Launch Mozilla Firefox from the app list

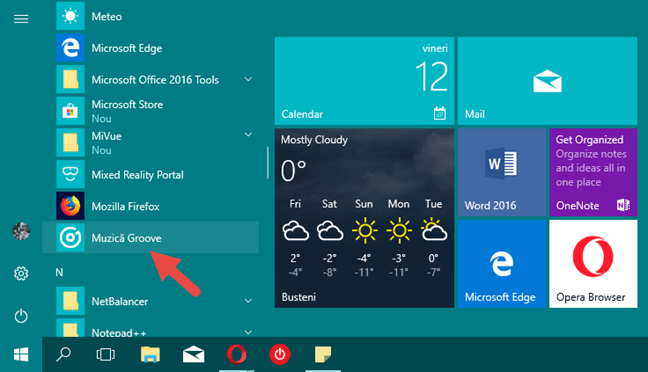point(150,206)
